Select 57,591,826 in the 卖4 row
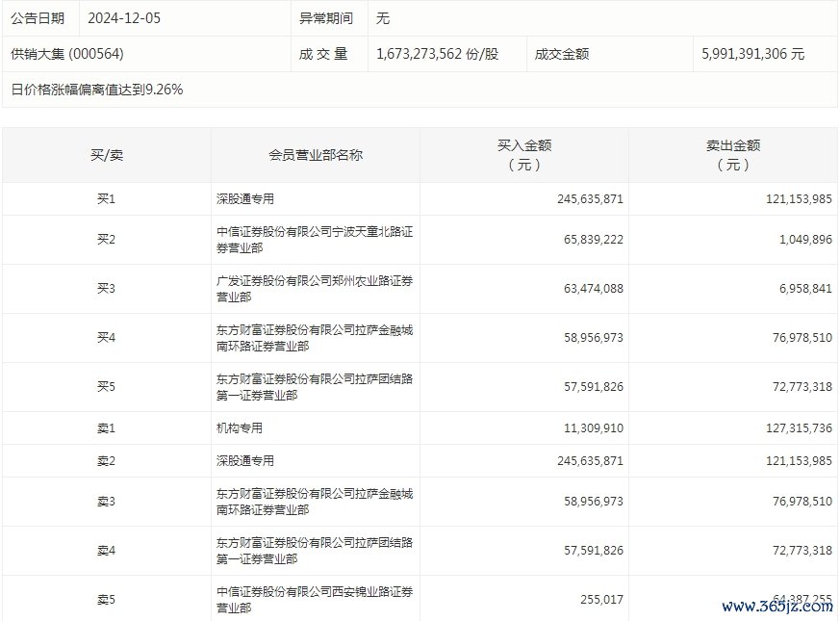Image resolution: width=840 pixels, height=621 pixels. 593,550
